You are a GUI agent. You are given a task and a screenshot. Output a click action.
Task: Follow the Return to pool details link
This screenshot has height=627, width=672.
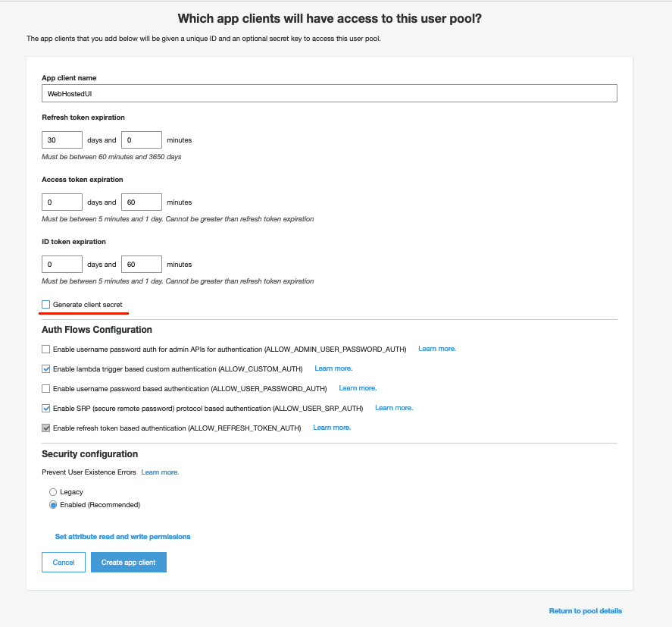click(x=586, y=611)
